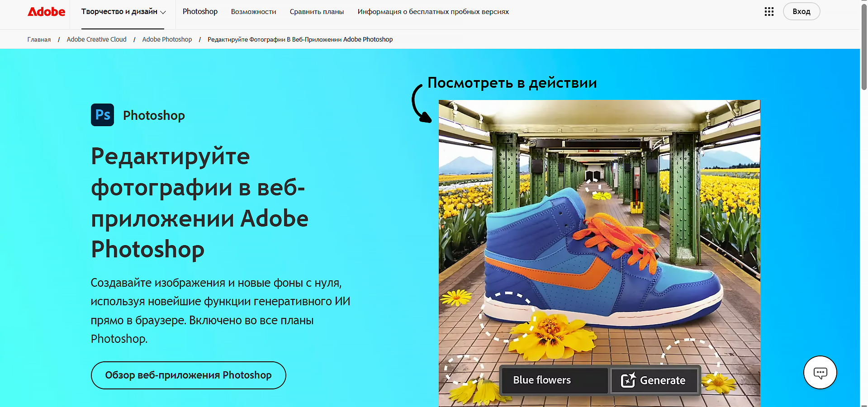Open Adobe Photoshop breadcrumb link

tap(167, 39)
